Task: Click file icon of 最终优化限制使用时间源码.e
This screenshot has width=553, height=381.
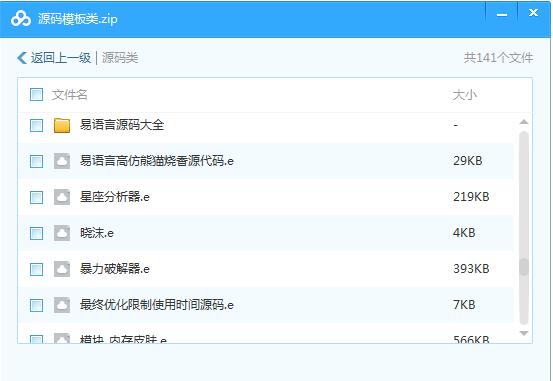Action: tap(62, 305)
